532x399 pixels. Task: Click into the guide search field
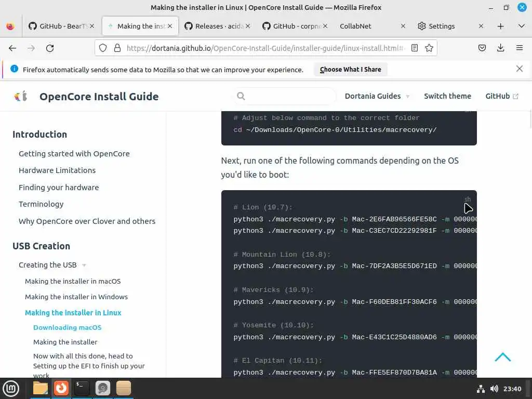(285, 96)
